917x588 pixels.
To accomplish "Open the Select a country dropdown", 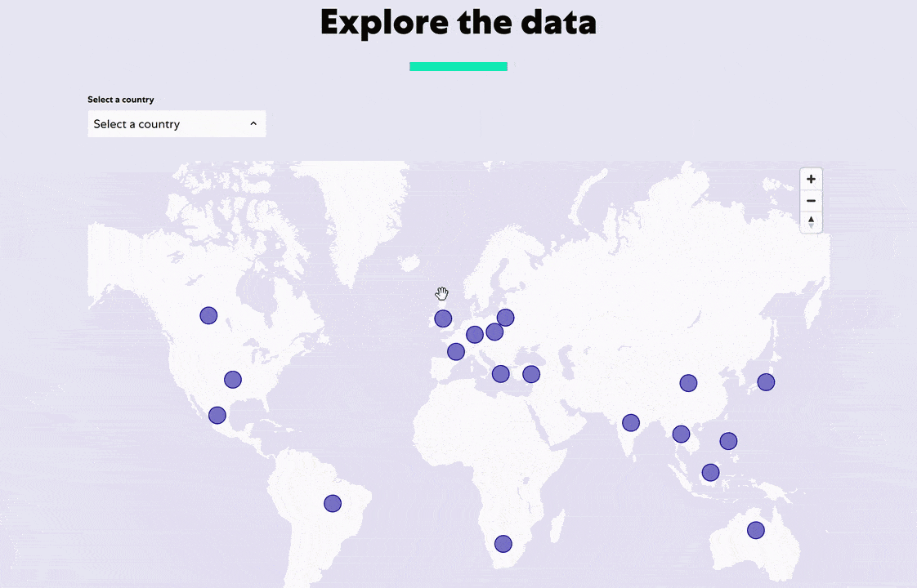I will click(x=177, y=123).
